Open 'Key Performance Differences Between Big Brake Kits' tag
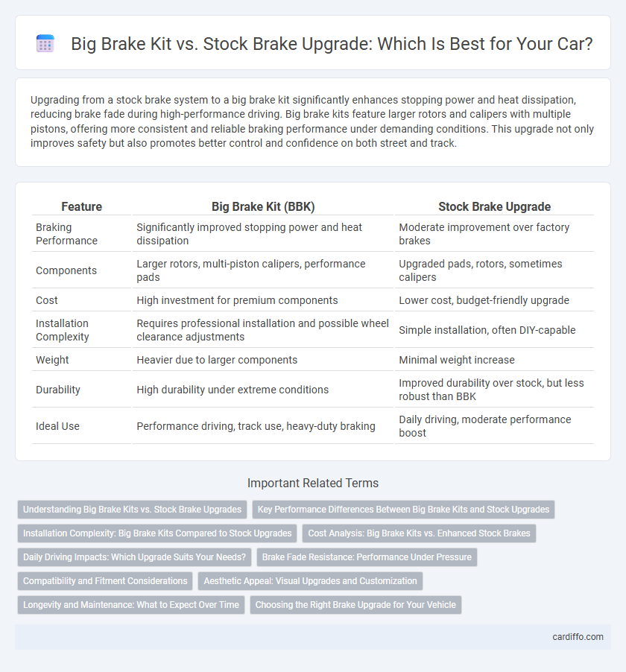The image size is (626, 672). tap(403, 510)
